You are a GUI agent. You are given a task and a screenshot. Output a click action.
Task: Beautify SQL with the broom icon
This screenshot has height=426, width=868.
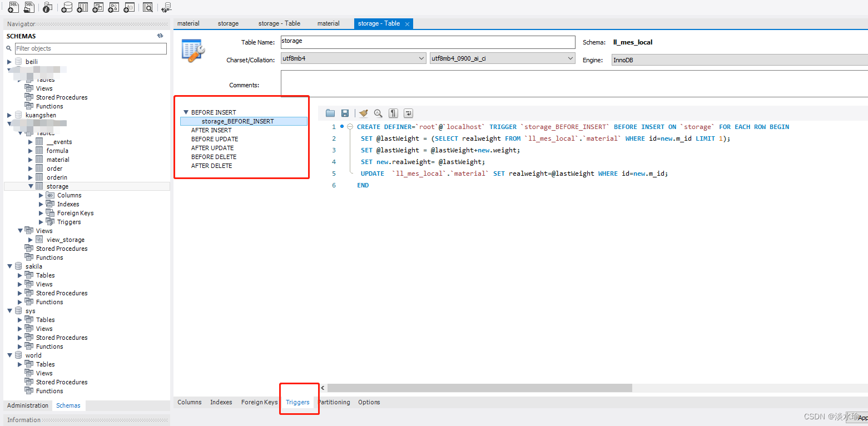(364, 113)
